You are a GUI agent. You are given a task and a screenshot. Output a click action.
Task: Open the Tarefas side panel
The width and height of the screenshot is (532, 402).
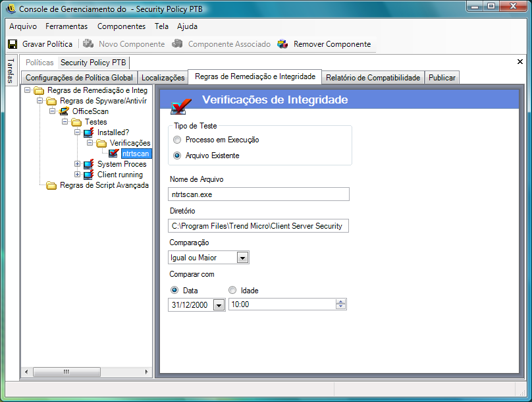(x=11, y=71)
